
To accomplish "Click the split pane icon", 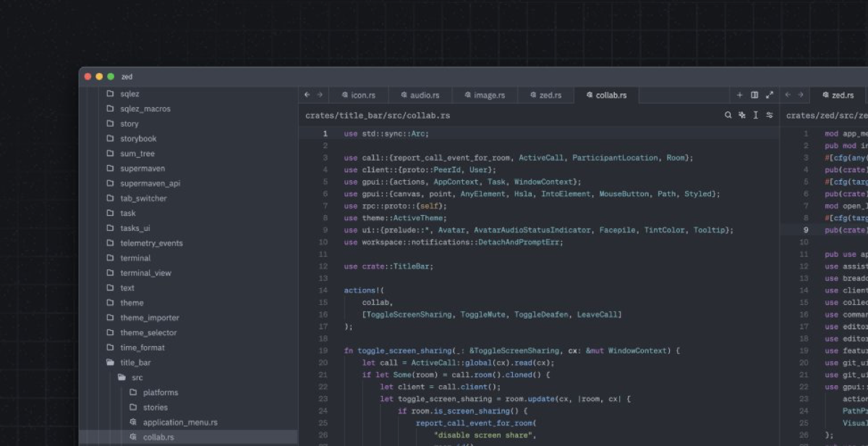I will click(x=754, y=95).
